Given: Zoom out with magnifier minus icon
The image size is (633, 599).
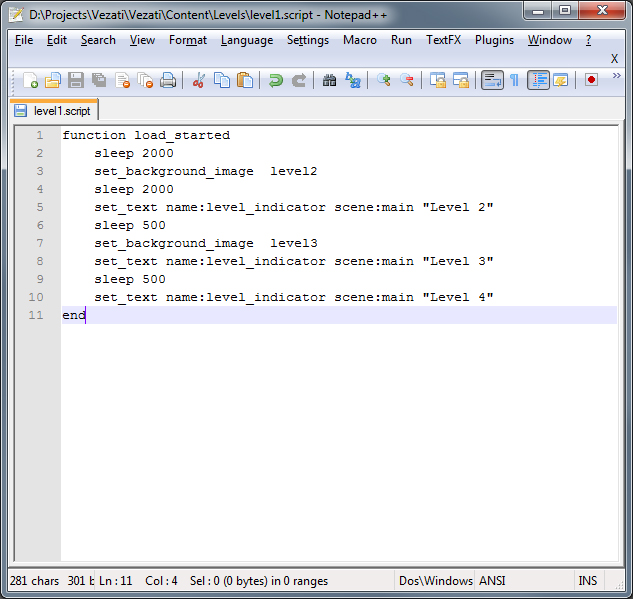Looking at the screenshot, I should [407, 80].
